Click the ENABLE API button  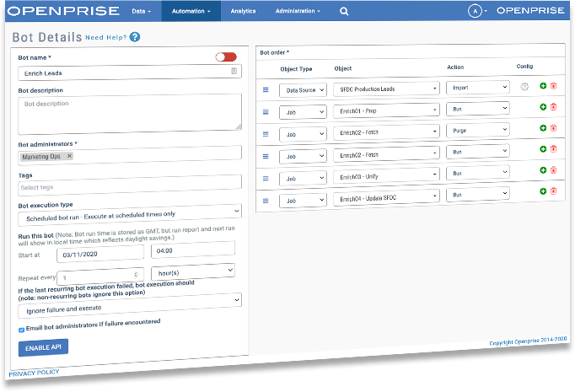[43, 347]
